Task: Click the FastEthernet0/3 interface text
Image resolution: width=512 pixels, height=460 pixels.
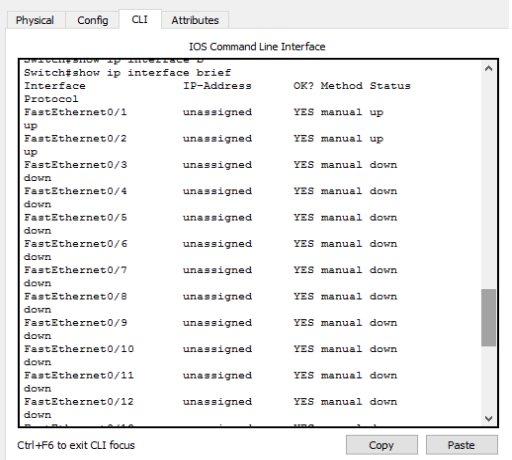Action: (75, 165)
